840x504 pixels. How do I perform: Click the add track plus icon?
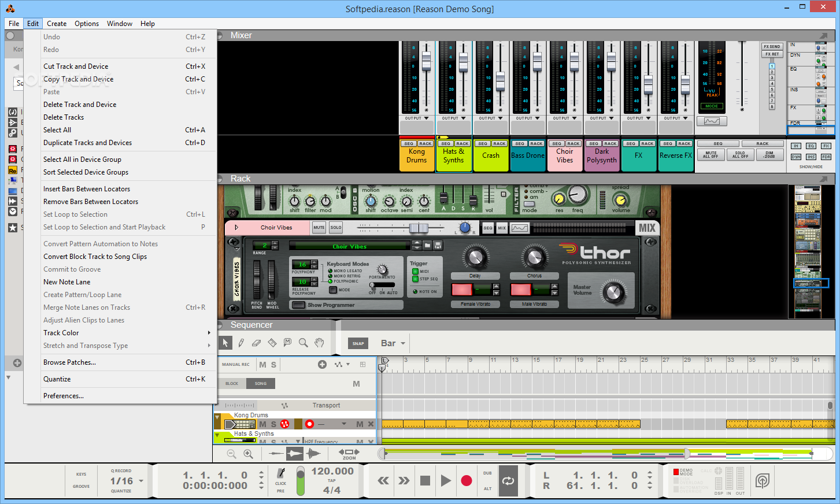322,364
